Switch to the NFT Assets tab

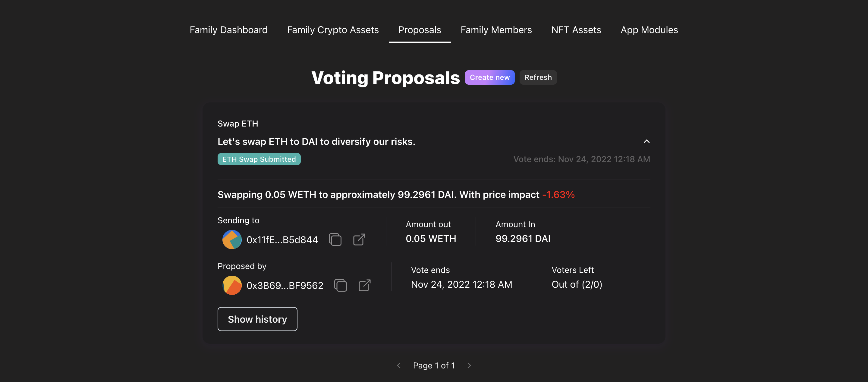tap(576, 30)
